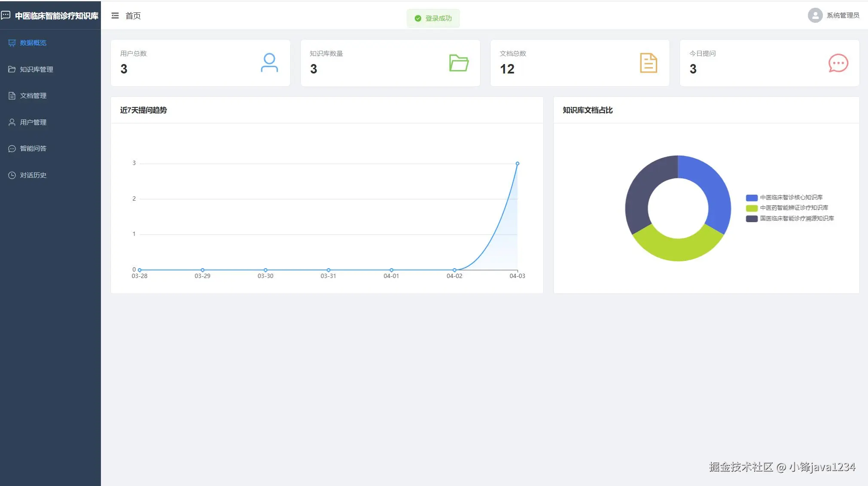Select 用户管理 from the sidebar

coord(33,122)
